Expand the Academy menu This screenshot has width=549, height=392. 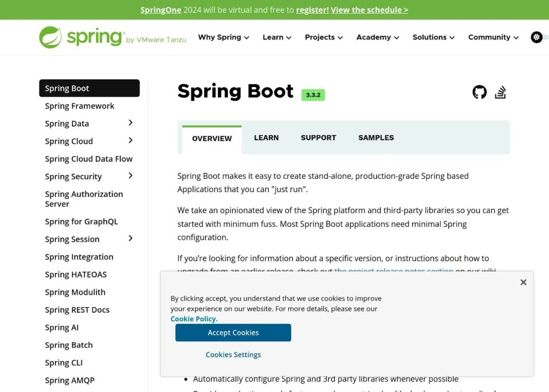377,37
